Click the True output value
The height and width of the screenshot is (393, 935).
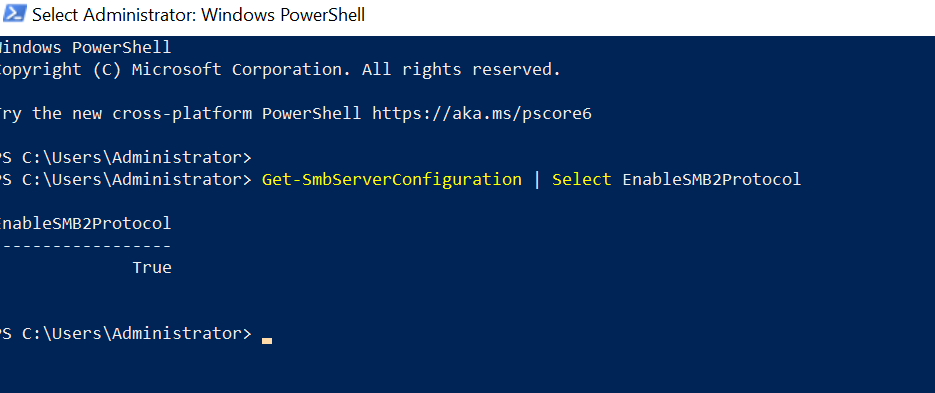click(152, 268)
